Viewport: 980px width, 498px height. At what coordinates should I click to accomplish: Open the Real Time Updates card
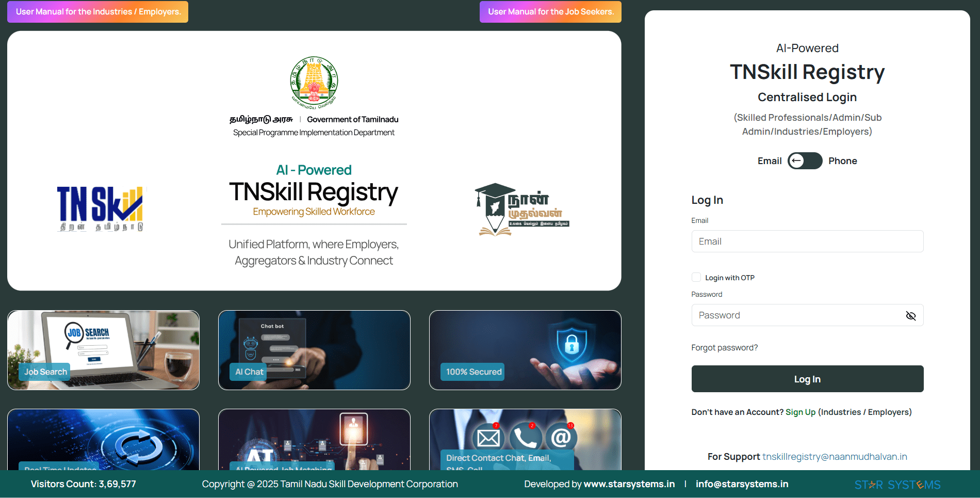[103, 440]
